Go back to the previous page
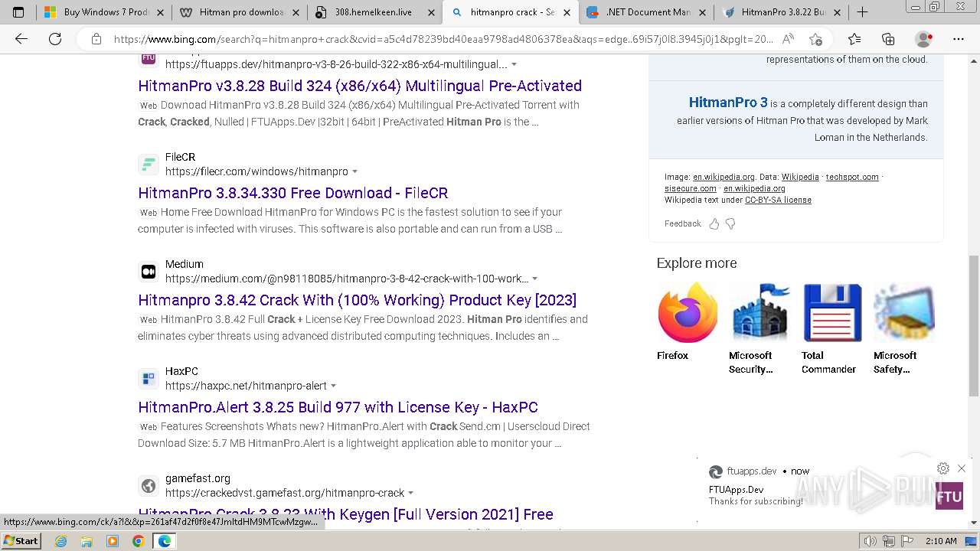Viewport: 980px width, 551px height. tap(21, 39)
